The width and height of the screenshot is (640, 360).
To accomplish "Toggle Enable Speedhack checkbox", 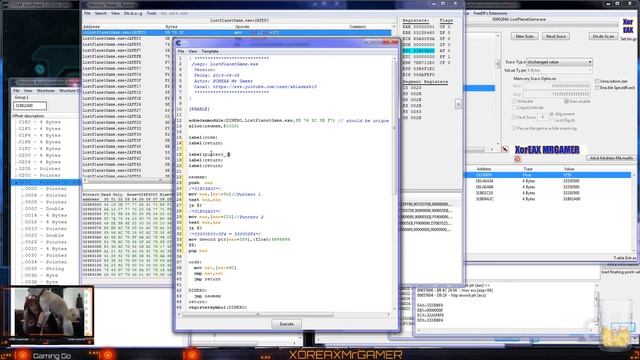I will coord(597,88).
